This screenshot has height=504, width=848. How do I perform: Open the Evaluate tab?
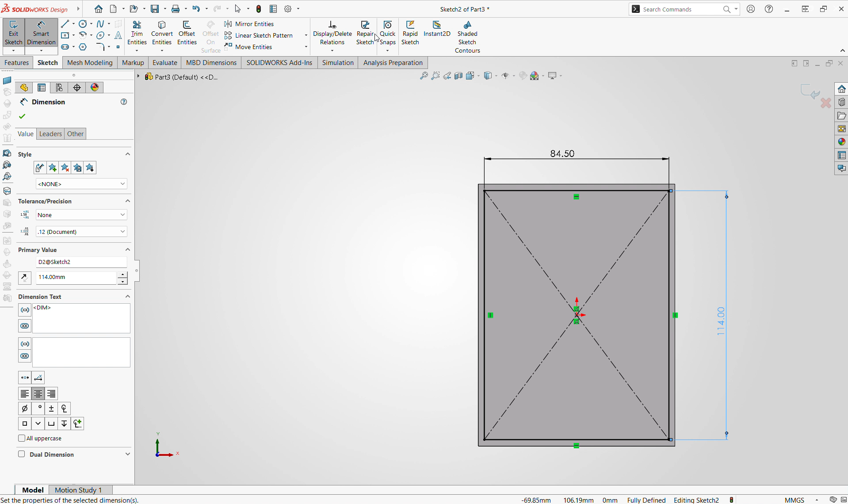165,62
